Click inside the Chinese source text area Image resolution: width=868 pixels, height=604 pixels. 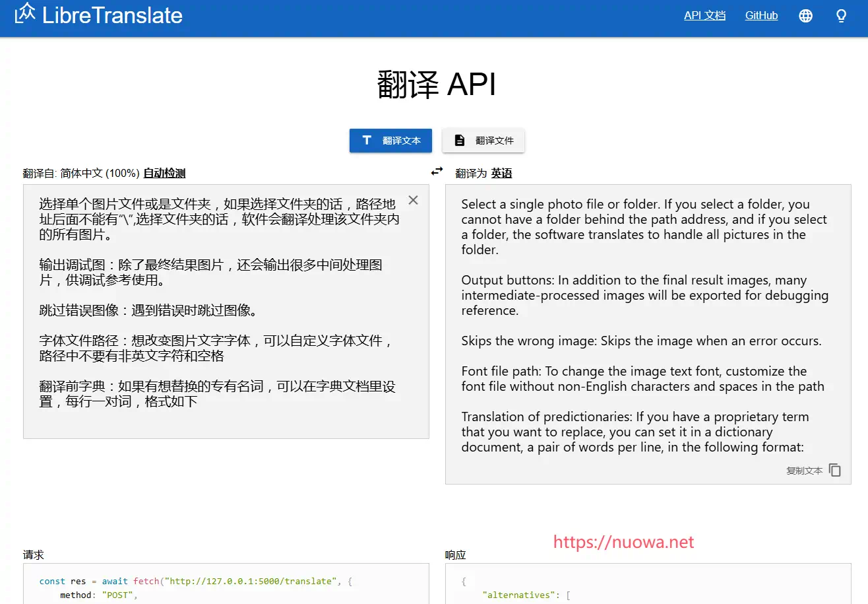[x=226, y=312]
